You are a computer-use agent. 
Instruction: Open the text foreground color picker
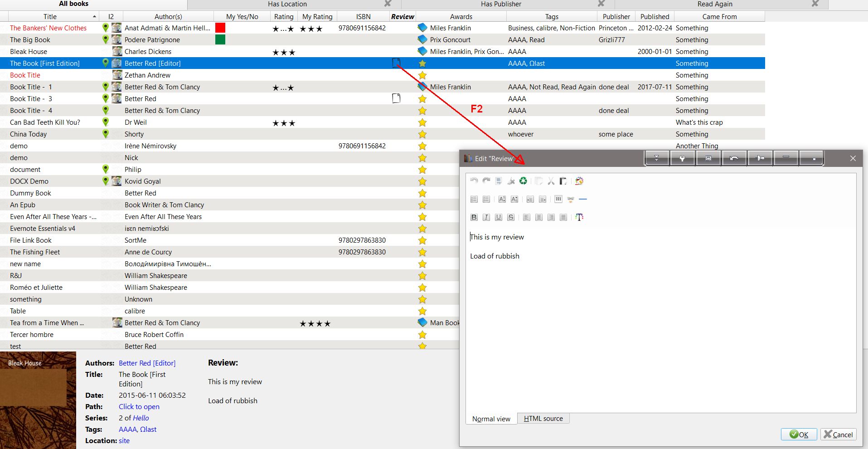pyautogui.click(x=579, y=217)
